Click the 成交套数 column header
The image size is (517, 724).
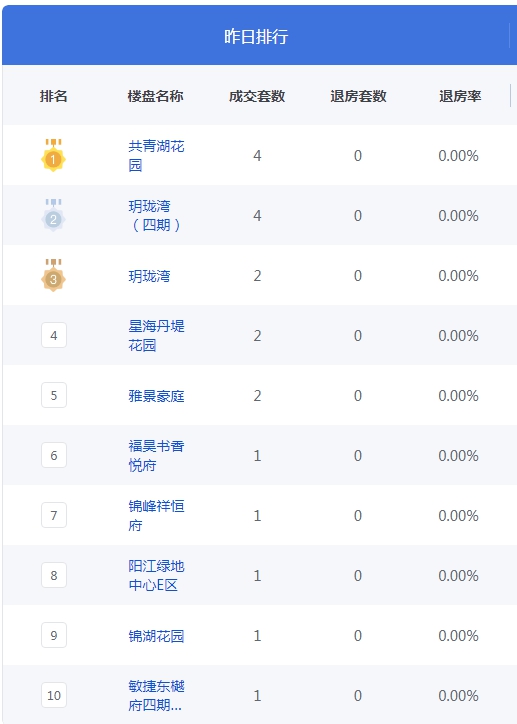257,96
